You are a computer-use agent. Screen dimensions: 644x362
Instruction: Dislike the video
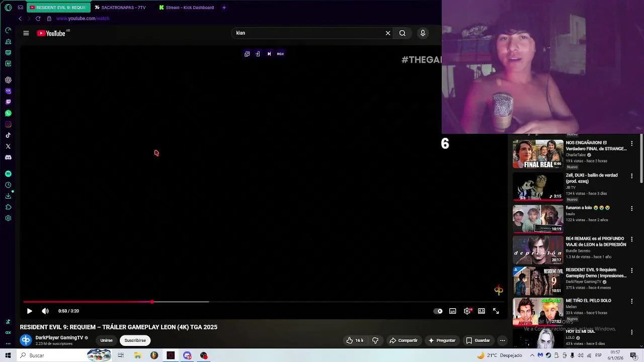(375, 340)
